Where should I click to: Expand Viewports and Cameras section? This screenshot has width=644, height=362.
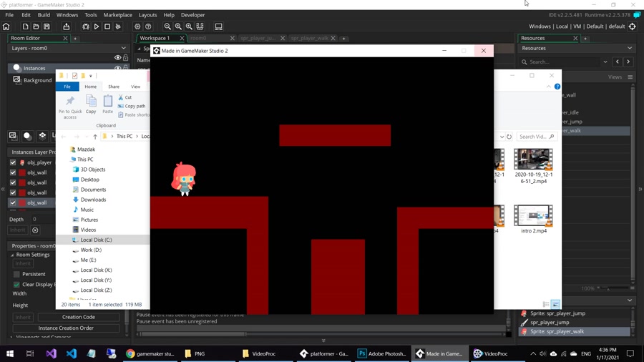pos(11,337)
